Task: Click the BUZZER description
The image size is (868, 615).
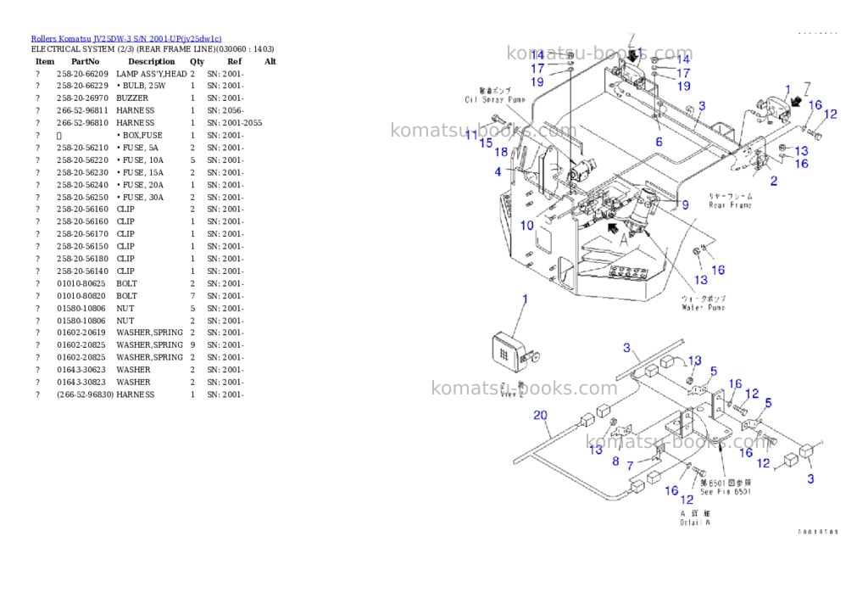Action: click(x=132, y=98)
